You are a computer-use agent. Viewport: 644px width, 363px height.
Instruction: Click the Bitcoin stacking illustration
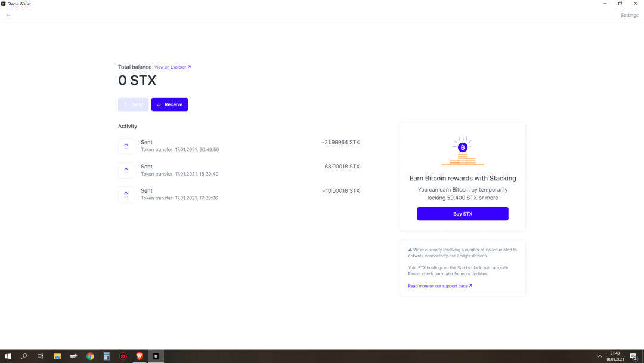pos(462,152)
